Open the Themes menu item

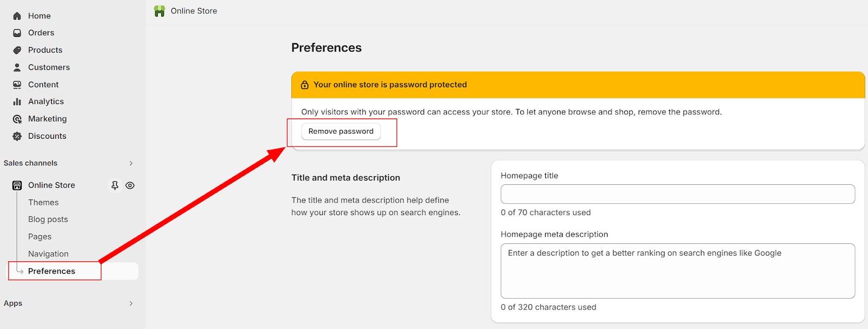pos(43,202)
